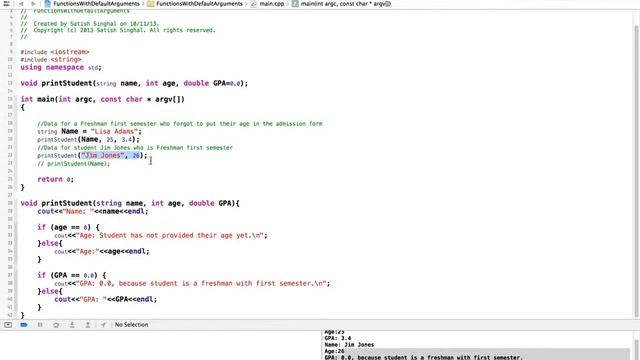Click the printStudent(Name, 25, 3.4) call

click(88, 140)
